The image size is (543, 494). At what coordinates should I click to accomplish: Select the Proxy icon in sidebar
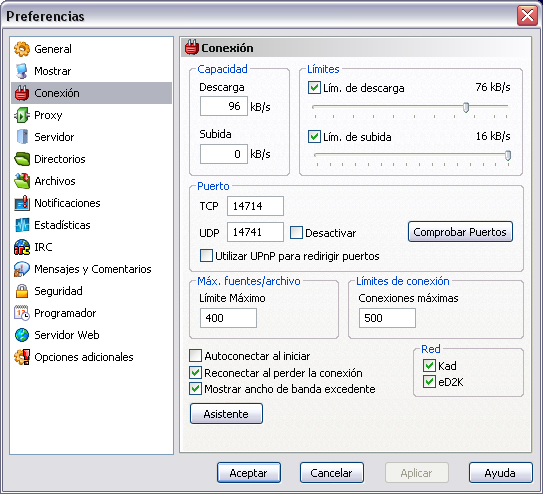point(22,115)
